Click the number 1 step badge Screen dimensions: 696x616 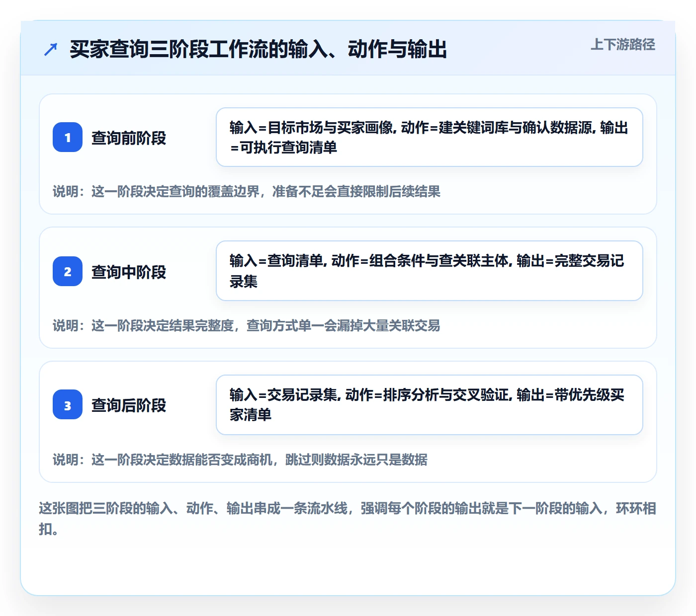[x=68, y=137]
